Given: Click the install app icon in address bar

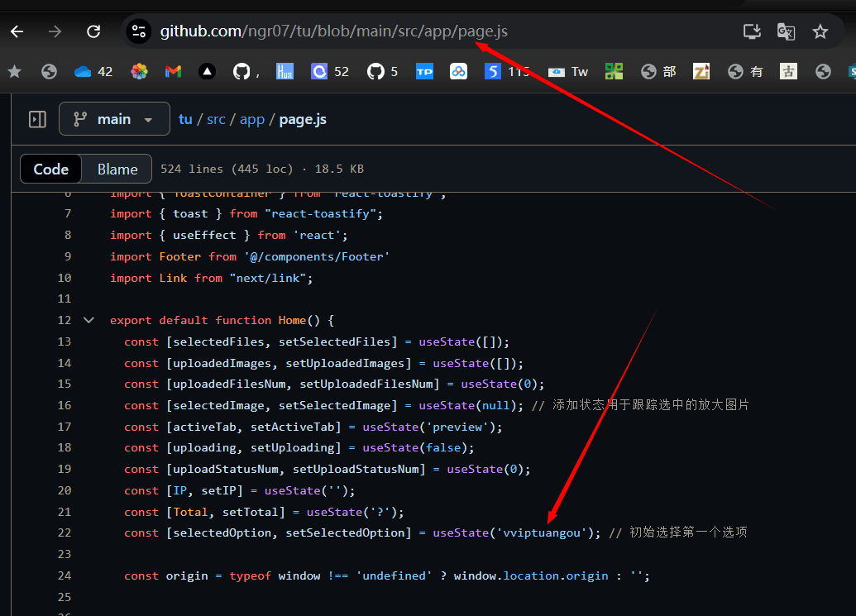Looking at the screenshot, I should [752, 31].
